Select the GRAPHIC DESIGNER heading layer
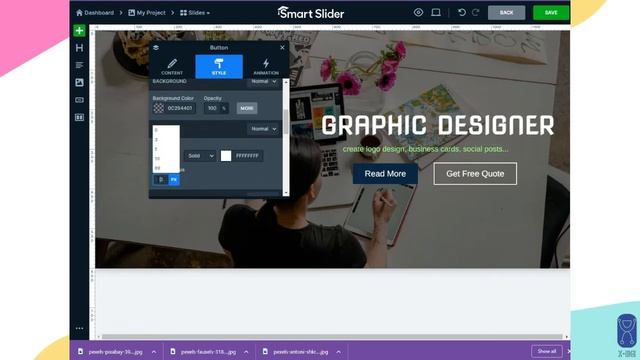This screenshot has width=640, height=360. [x=438, y=125]
